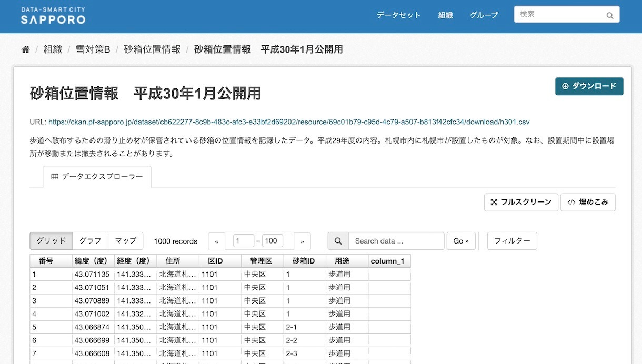Open データセット menu in header

pos(398,15)
